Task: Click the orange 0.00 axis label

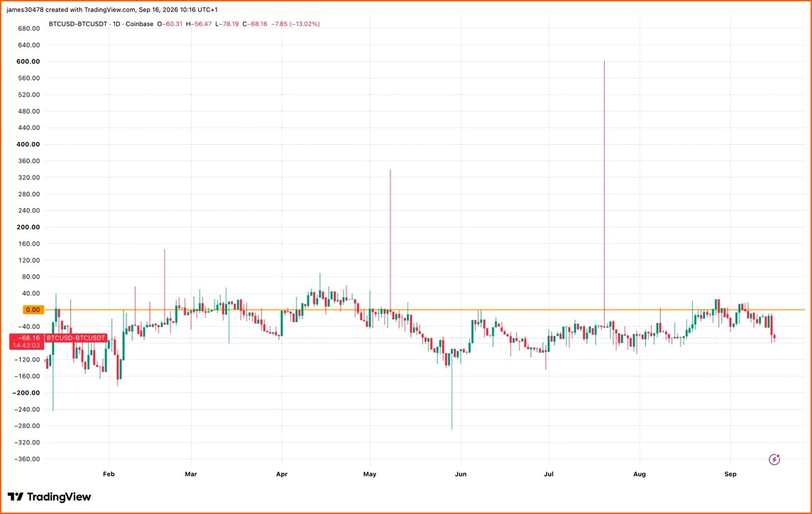Action: (32, 310)
